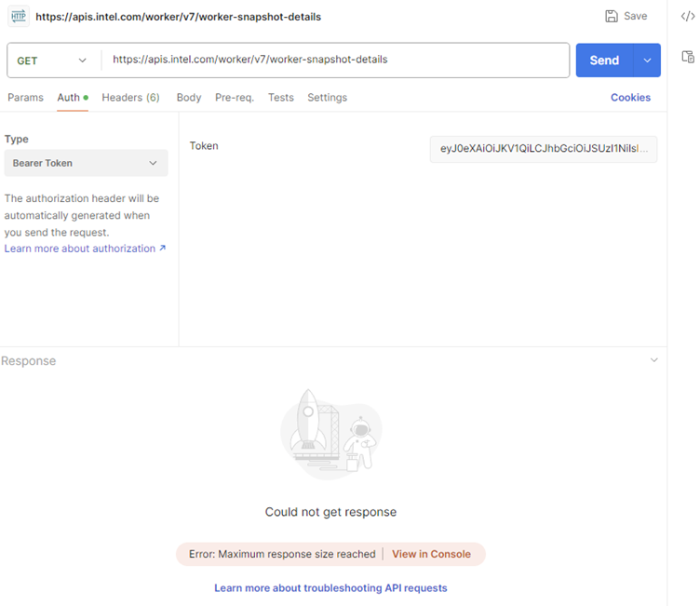Open the Cookies link

coord(630,98)
